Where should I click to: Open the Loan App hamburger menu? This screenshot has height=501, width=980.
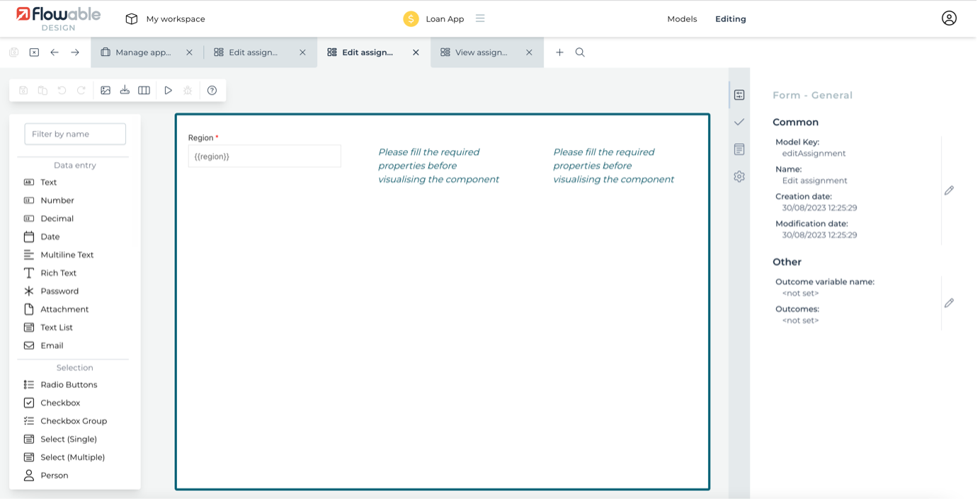pyautogui.click(x=480, y=19)
